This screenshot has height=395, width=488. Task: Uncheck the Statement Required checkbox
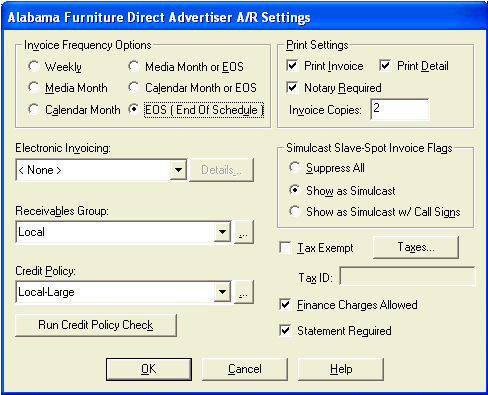pos(285,331)
